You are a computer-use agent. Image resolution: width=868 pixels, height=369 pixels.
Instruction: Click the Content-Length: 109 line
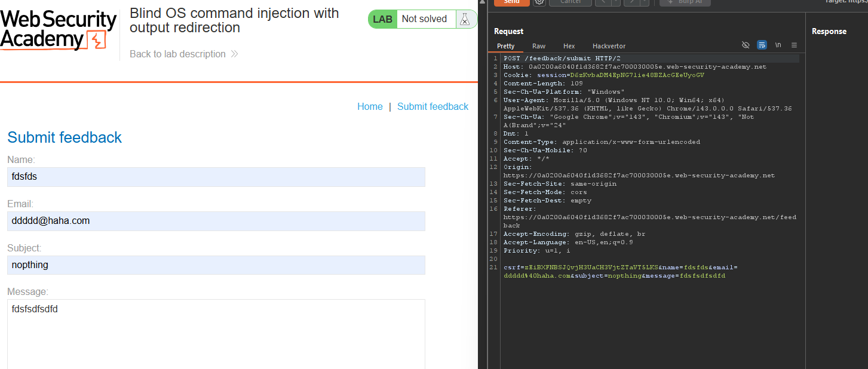click(543, 84)
